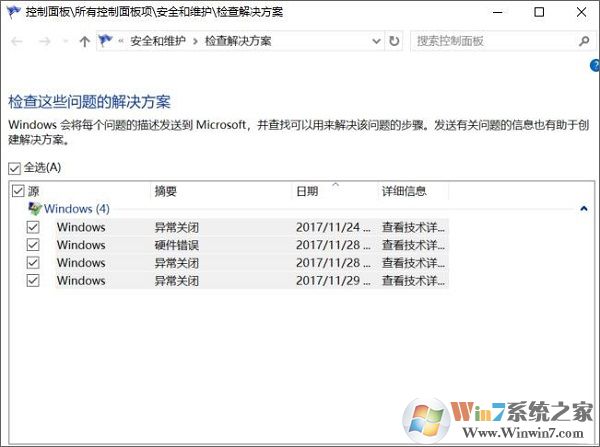Click the Forward navigation arrow
Screen dimensions: 600x447
[45, 41]
